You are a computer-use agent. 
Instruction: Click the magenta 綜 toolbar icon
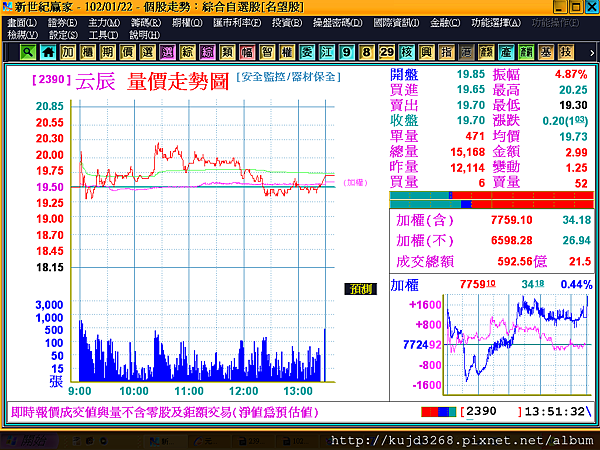coord(207,52)
